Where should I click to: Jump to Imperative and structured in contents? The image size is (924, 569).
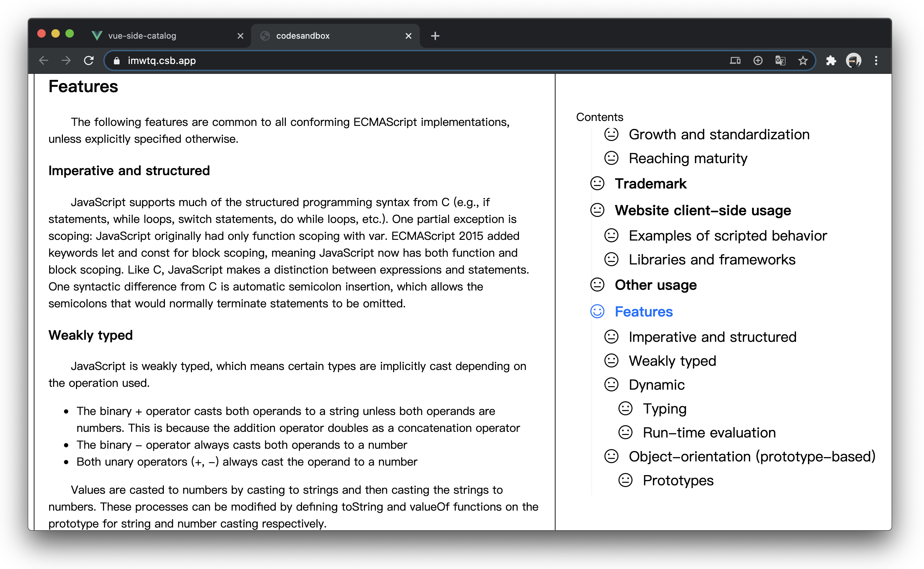[713, 337]
